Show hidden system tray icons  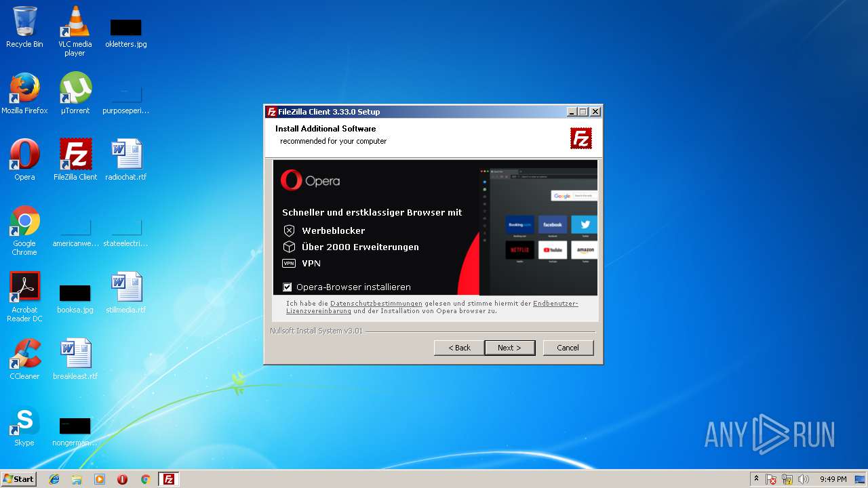tap(756, 479)
